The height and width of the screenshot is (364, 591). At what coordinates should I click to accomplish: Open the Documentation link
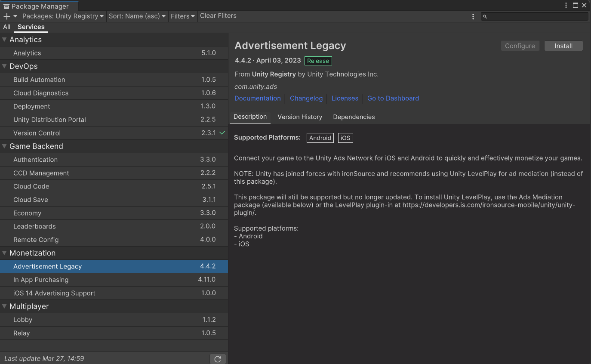[258, 98]
